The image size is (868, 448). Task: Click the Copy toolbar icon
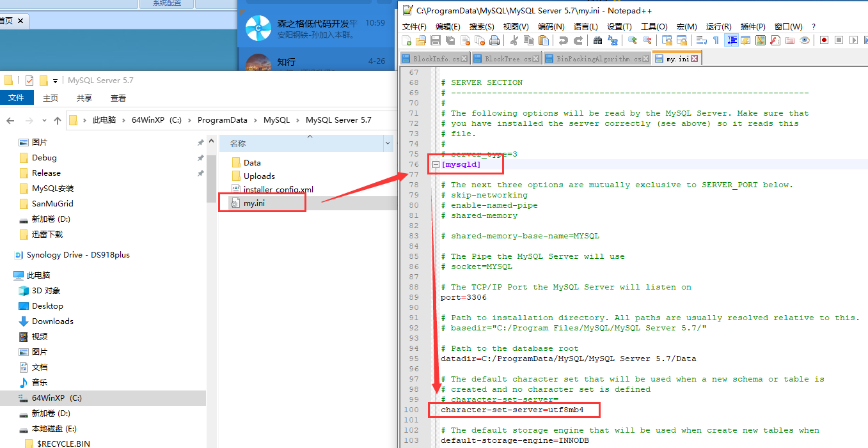click(x=529, y=40)
